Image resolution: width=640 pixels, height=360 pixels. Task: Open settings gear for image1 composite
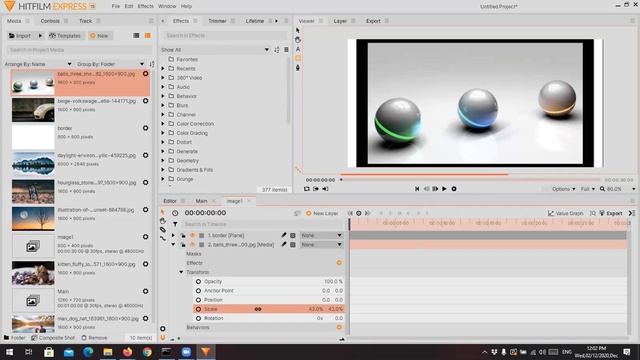coord(145,237)
